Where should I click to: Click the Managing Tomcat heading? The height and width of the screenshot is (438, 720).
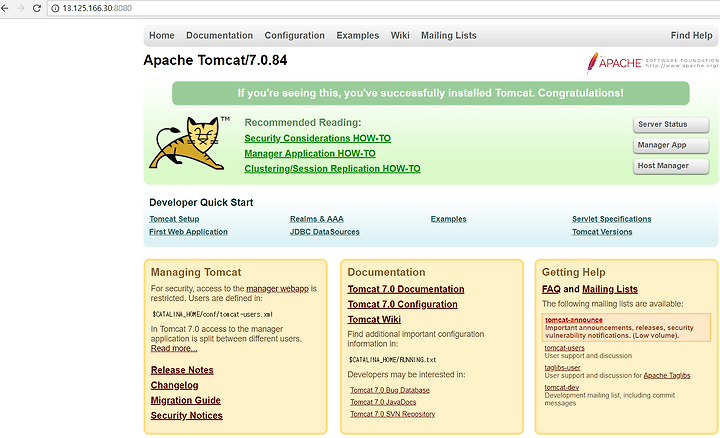click(196, 272)
